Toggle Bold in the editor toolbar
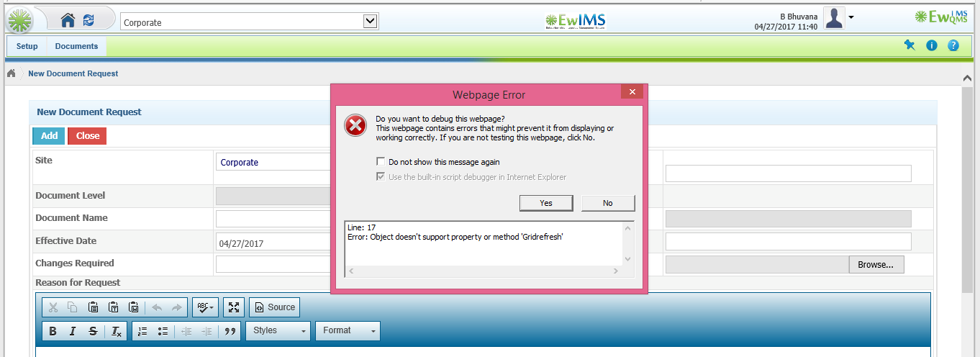 coord(53,331)
